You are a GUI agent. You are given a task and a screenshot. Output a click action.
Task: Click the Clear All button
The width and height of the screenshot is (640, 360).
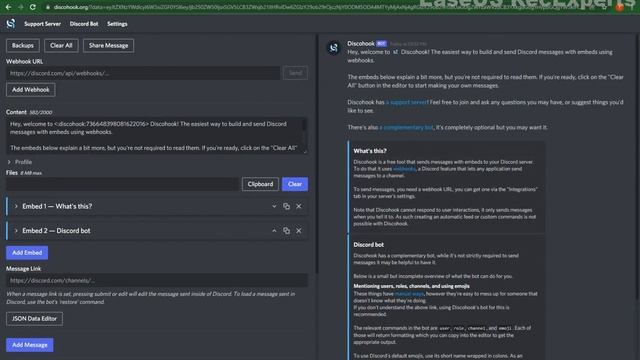61,45
